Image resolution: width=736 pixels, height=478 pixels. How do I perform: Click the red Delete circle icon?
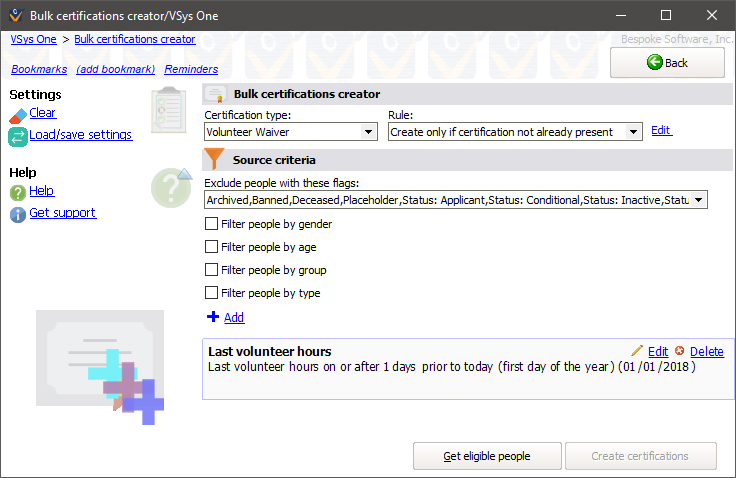[680, 351]
